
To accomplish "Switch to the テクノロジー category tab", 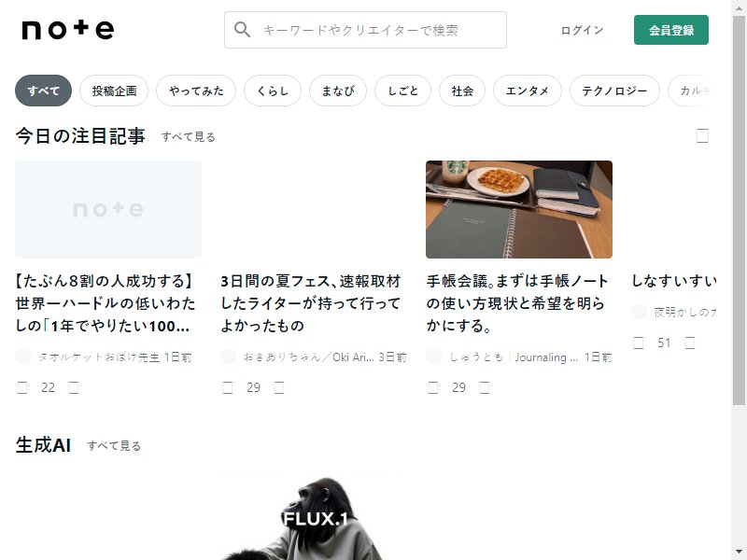I will [614, 91].
